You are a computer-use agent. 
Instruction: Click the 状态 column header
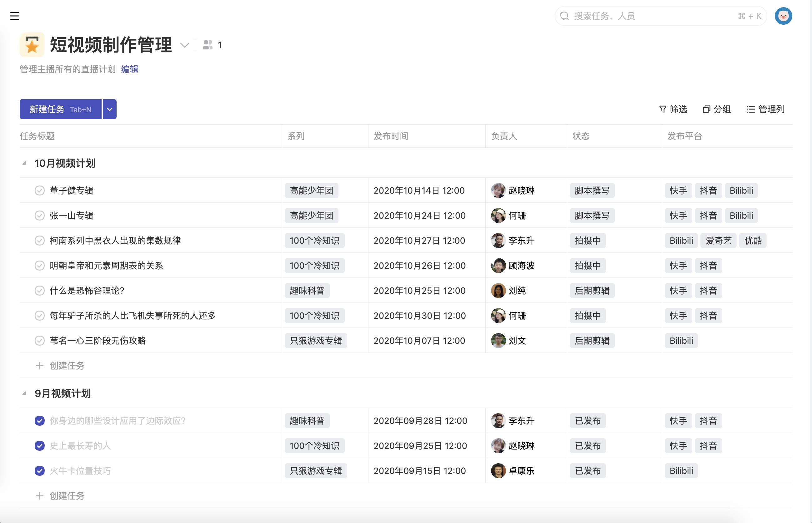coord(581,136)
